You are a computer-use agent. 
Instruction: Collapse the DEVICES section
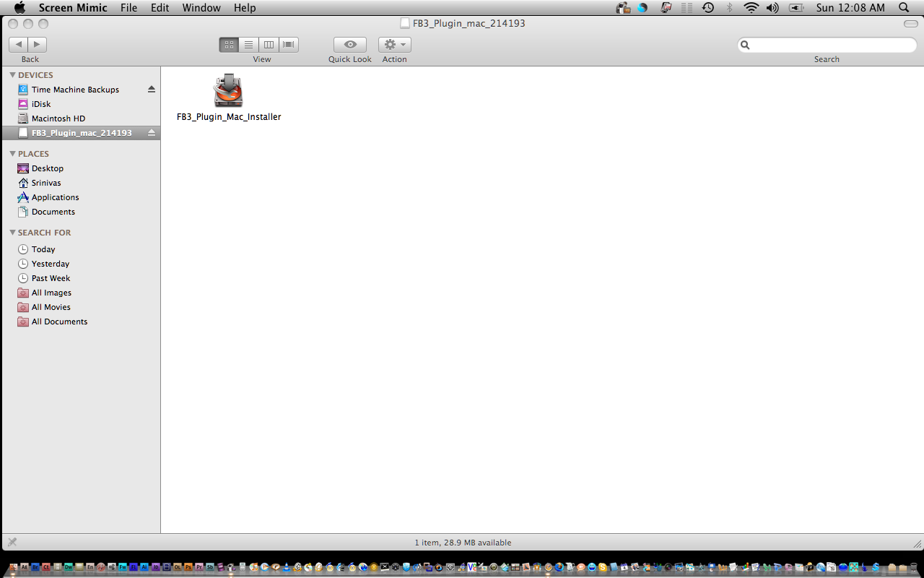12,75
